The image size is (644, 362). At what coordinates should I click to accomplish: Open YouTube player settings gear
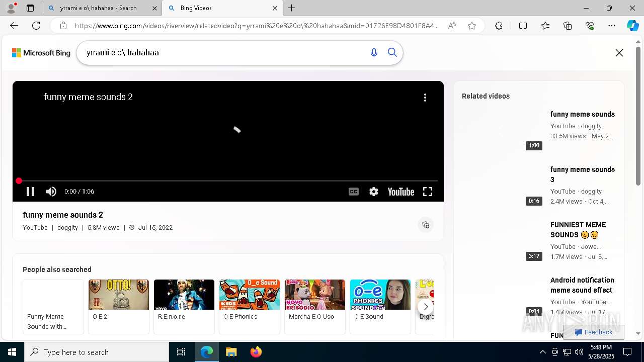click(x=374, y=192)
